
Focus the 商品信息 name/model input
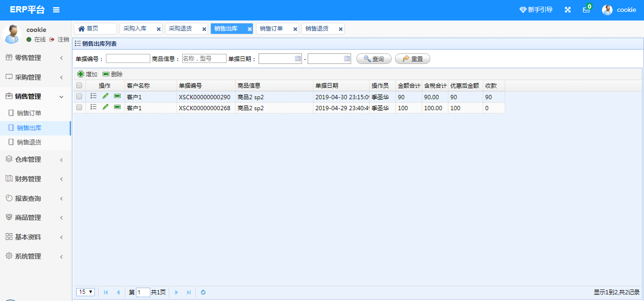coord(204,59)
